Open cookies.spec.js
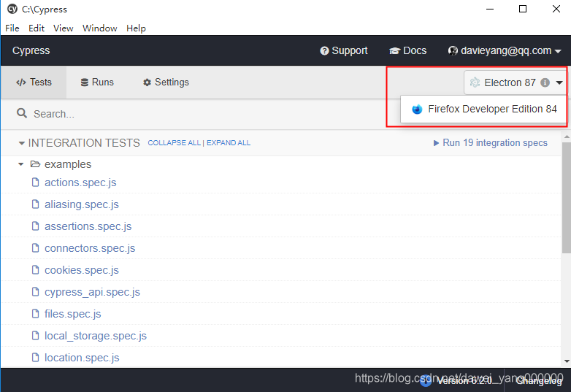Image resolution: width=571 pixels, height=392 pixels. (x=82, y=269)
